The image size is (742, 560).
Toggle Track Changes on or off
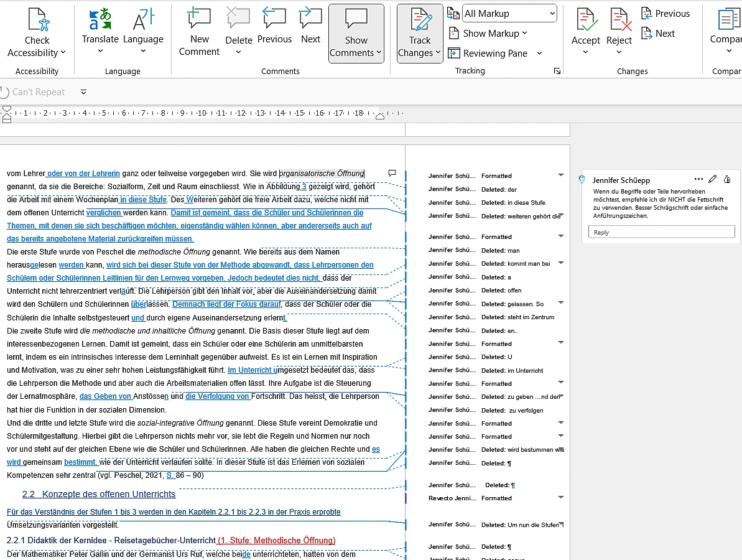[420, 33]
